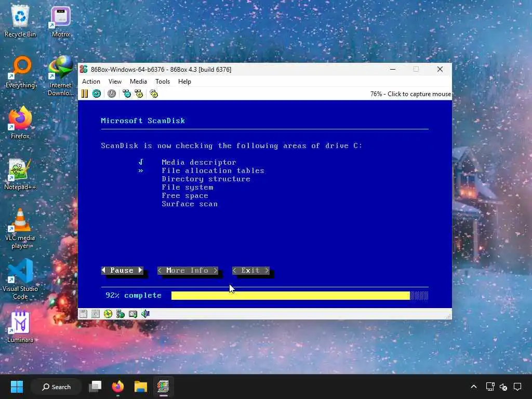This screenshot has width=532, height=399.
Task: Open Windows Start menu
Action: tap(17, 387)
